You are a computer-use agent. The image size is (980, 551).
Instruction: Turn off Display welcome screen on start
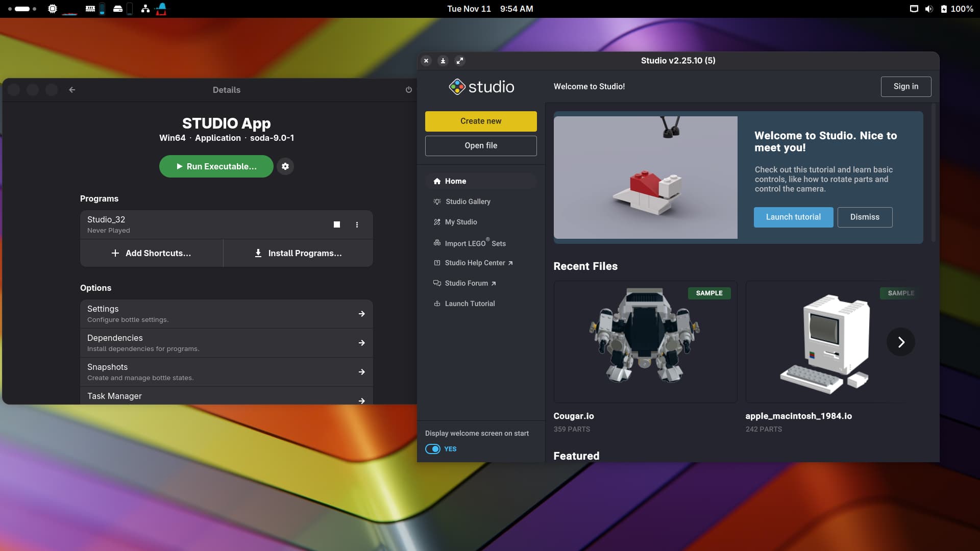[x=433, y=449]
